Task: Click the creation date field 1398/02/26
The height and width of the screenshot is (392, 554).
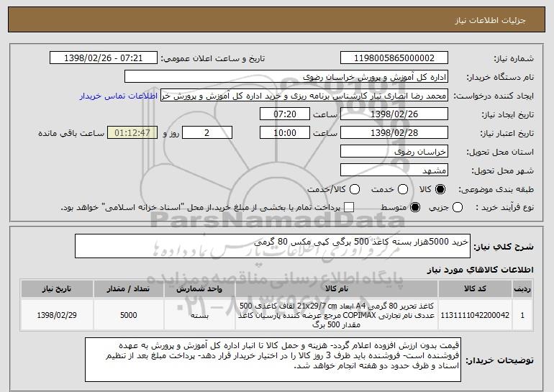Action: pos(394,114)
